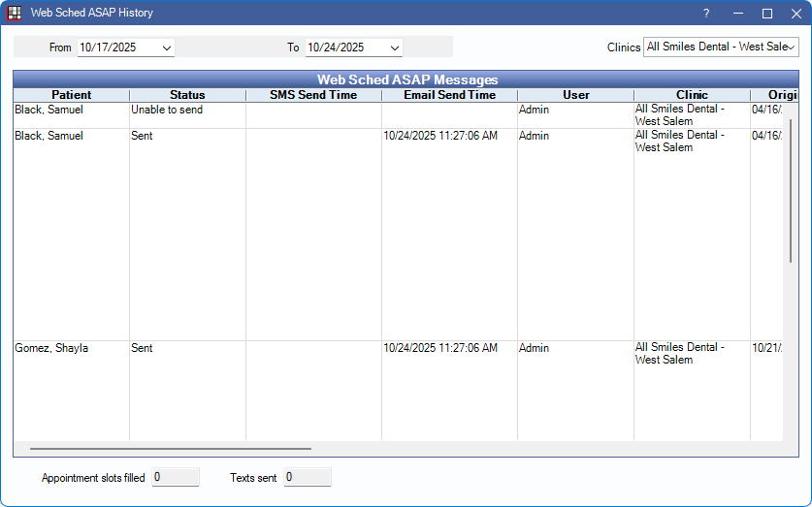The width and height of the screenshot is (812, 507).
Task: Open the From date dropdown
Action: click(167, 48)
